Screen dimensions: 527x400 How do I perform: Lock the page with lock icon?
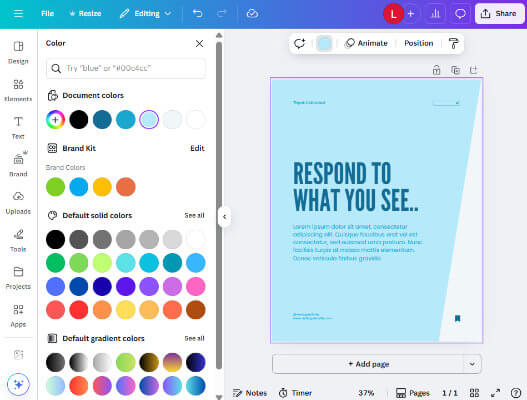(x=436, y=70)
